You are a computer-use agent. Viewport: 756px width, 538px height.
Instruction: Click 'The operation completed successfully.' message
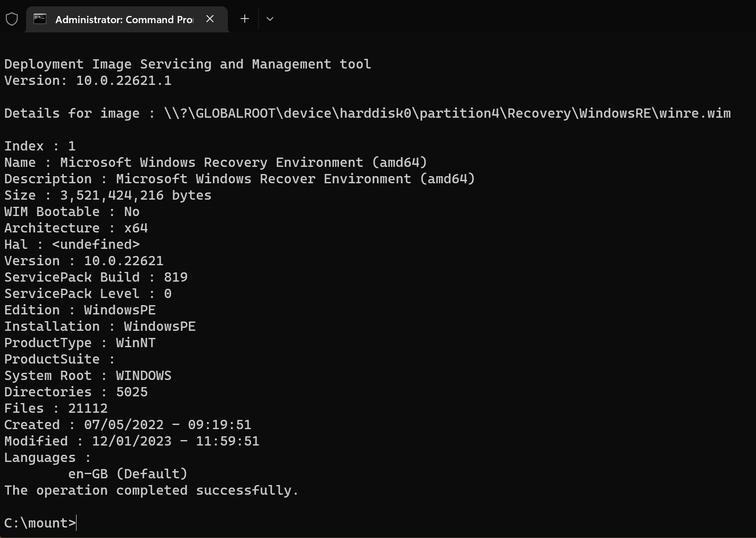[x=151, y=491]
